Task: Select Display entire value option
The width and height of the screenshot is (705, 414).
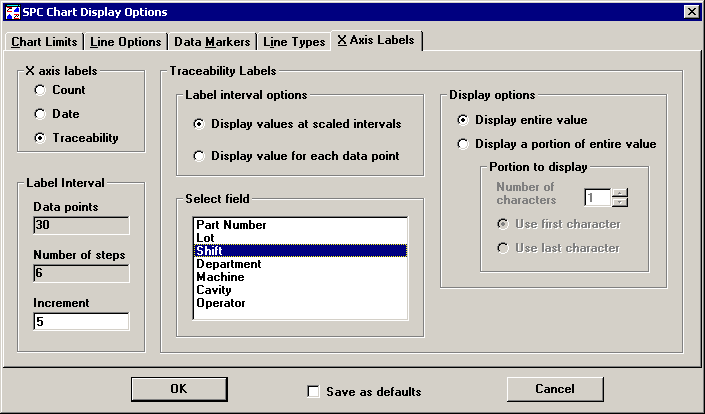Action: (x=463, y=120)
